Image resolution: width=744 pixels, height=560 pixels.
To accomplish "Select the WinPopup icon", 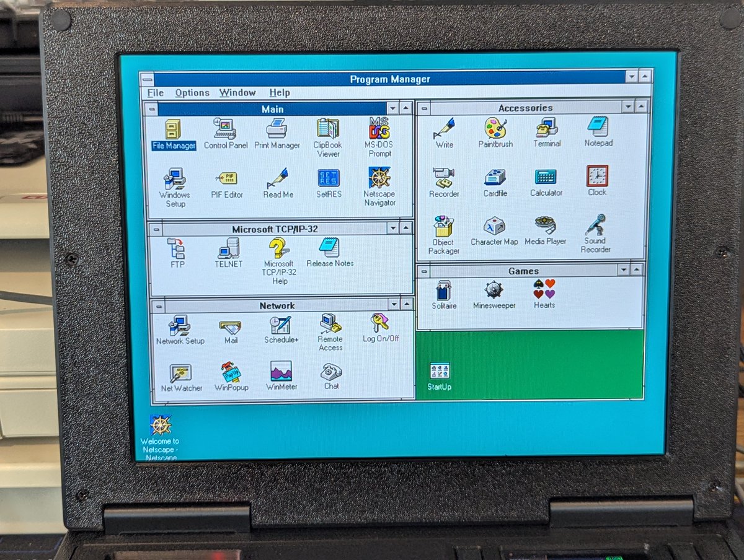I will [231, 373].
